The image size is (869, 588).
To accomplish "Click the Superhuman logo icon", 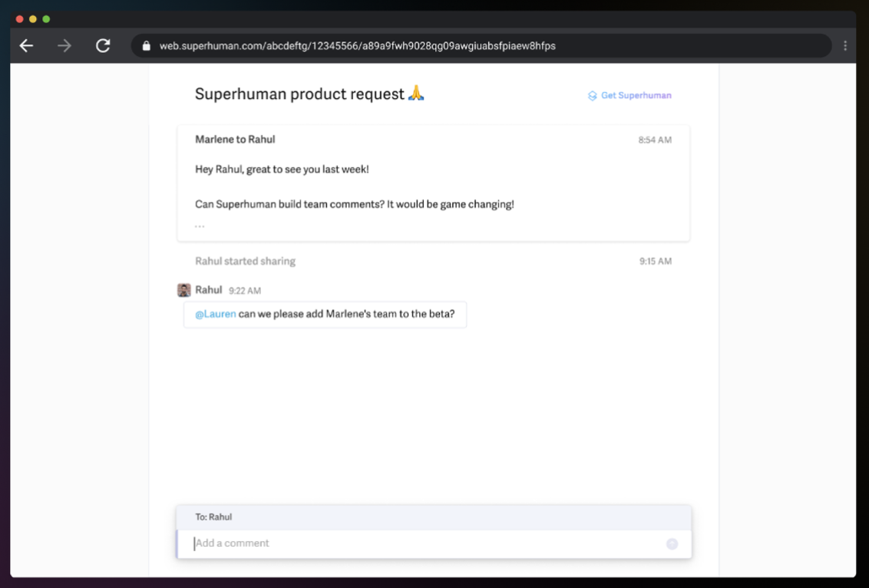I will [x=592, y=96].
